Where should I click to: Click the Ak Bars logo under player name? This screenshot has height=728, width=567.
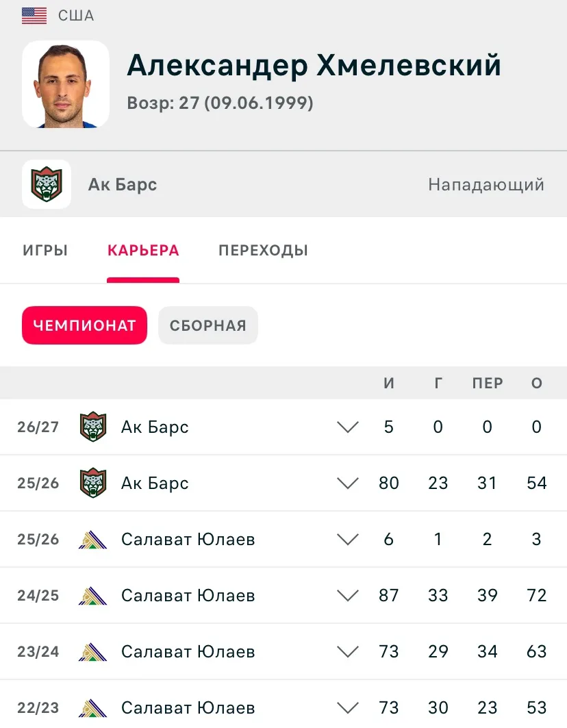47,184
